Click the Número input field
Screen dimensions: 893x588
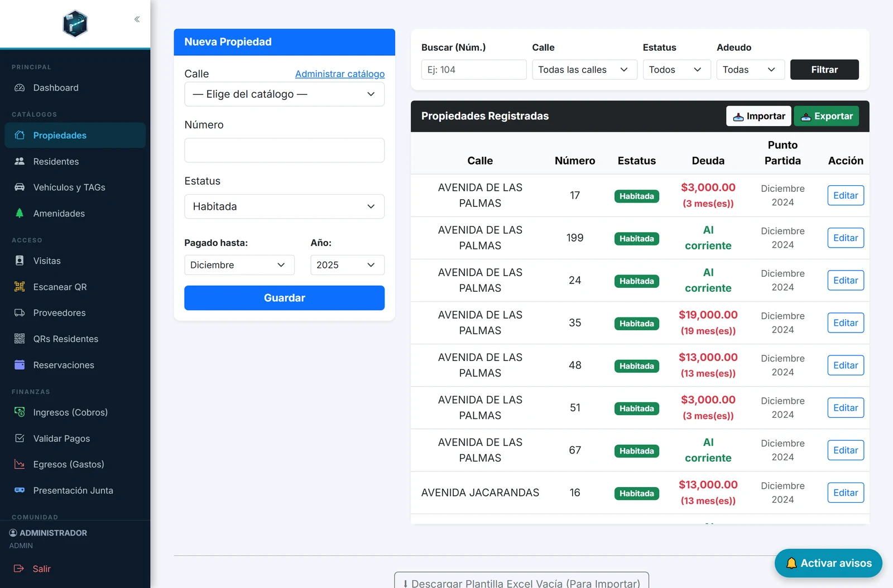pyautogui.click(x=284, y=150)
